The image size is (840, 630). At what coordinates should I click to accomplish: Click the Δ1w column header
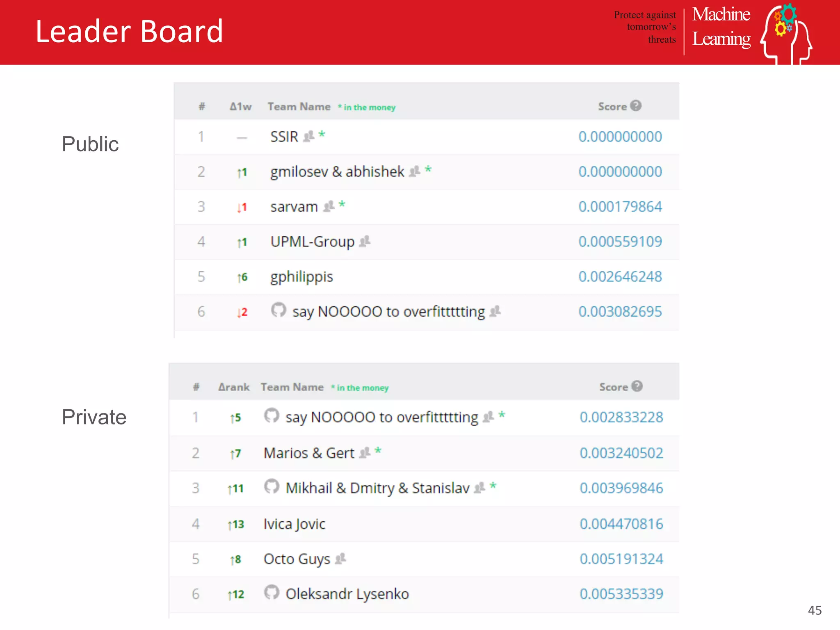pyautogui.click(x=240, y=107)
